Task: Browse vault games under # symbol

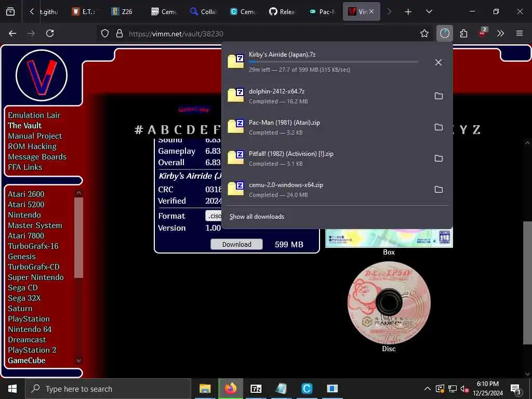Action: point(138,129)
